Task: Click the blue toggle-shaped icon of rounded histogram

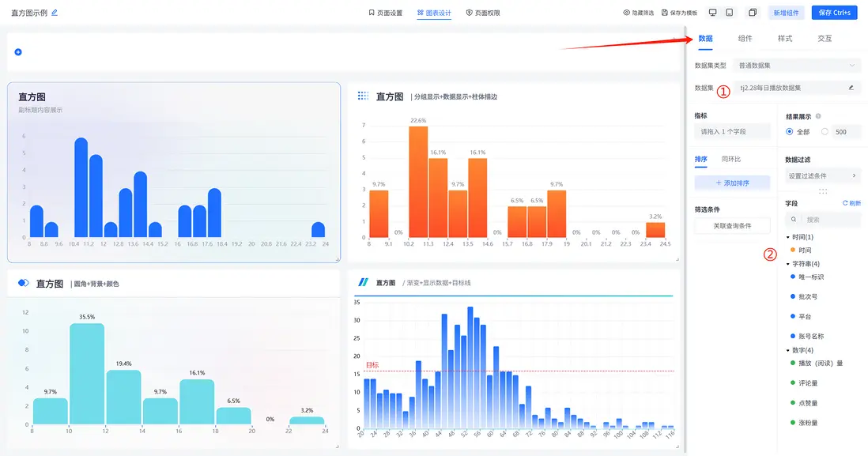Action: click(23, 283)
